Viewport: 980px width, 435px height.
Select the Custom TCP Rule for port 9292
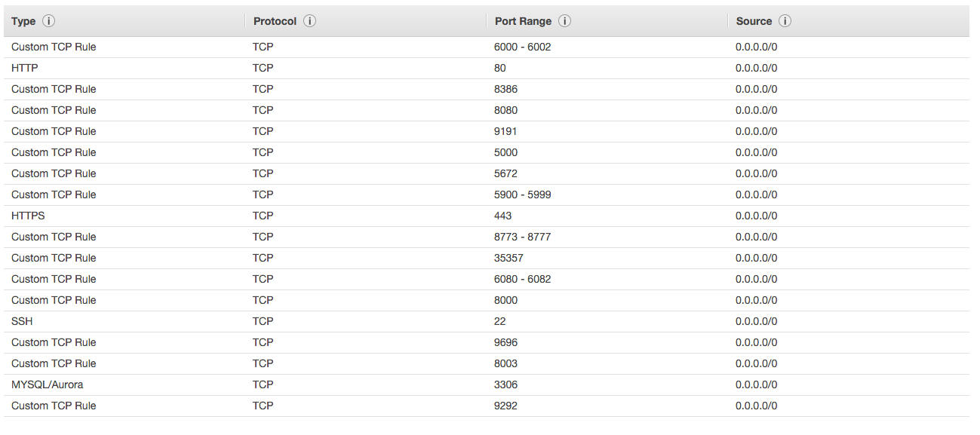[53, 406]
